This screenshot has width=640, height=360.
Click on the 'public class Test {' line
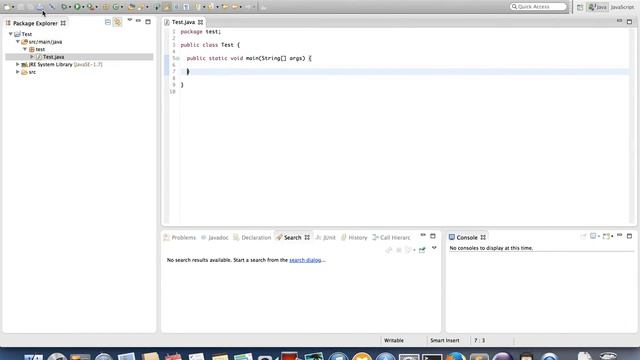[210, 45]
